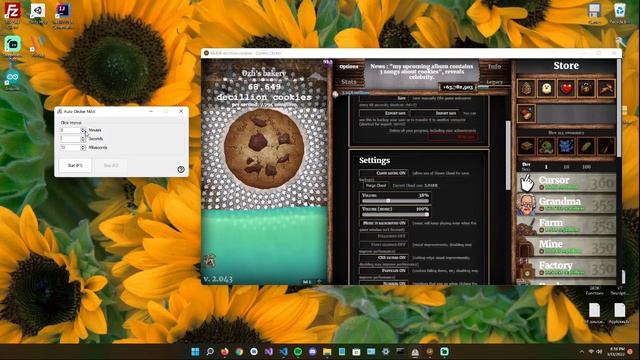Image resolution: width=640 pixels, height=360 pixels.
Task: Buy the pine cone store upgrade
Action: tap(527, 88)
